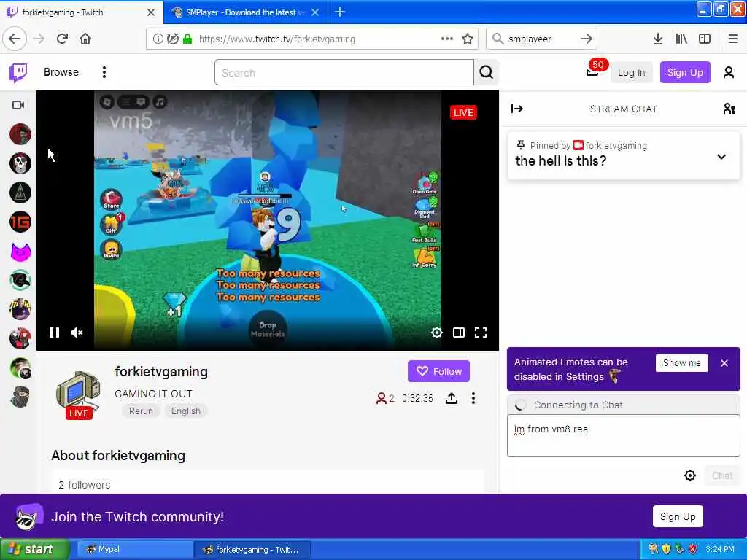
Task: Click the Mypal taskbar button
Action: [133, 550]
